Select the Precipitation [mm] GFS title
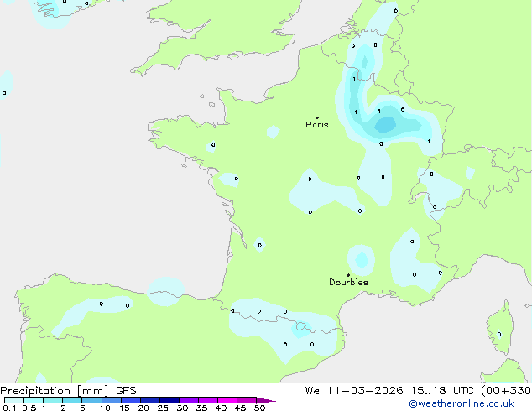Image resolution: width=532 pixels, height=411 pixels. 68,391
